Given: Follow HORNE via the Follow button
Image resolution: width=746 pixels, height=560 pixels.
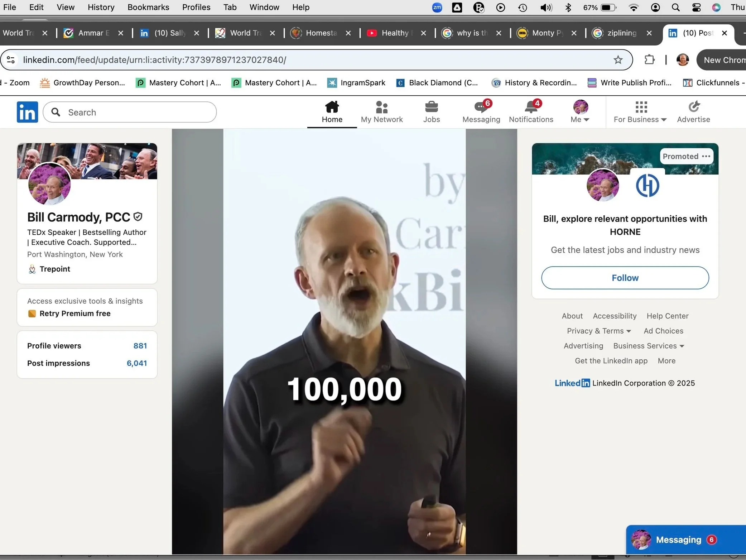Looking at the screenshot, I should 625,278.
